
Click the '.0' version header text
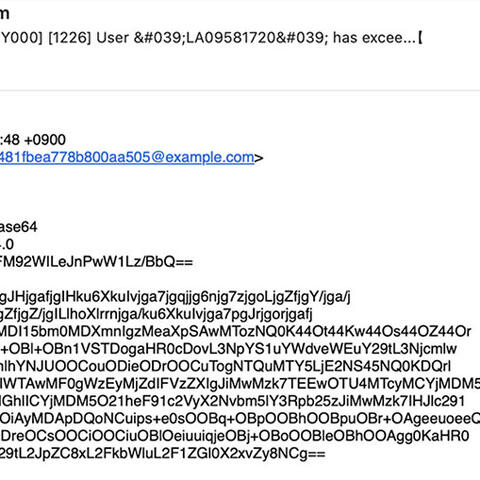[x=7, y=245]
